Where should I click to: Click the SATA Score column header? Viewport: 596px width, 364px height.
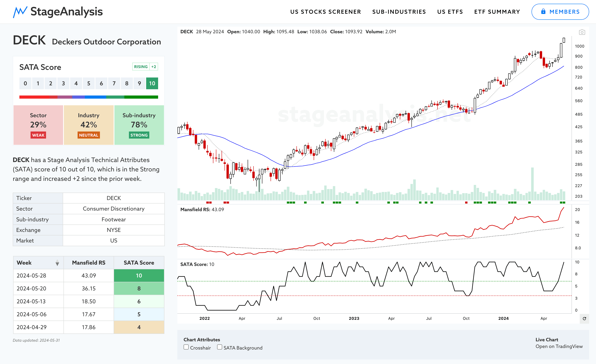click(139, 263)
